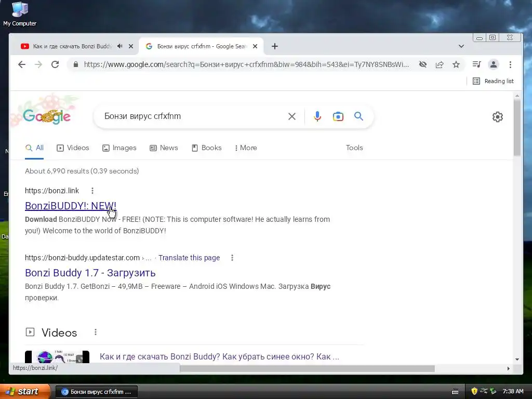532x399 pixels.
Task: Open options dots next to bonzi.link
Action: tap(92, 191)
